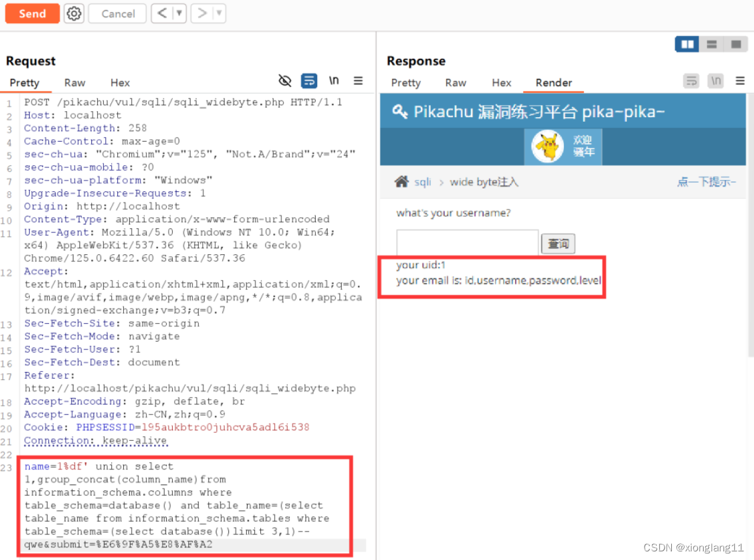Viewport: 754px width, 560px height.
Task: Switch Response view to Raw tab
Action: [x=455, y=83]
